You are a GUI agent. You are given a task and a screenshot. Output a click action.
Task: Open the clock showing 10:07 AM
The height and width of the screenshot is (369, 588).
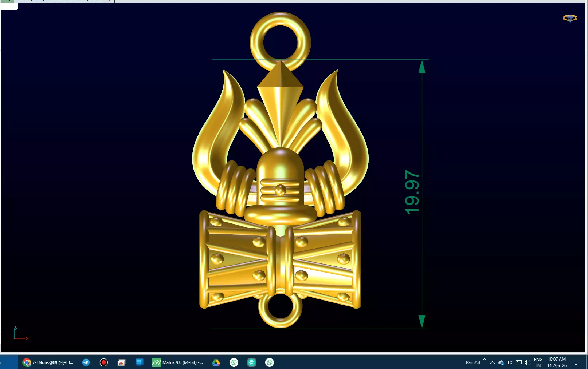(x=557, y=362)
